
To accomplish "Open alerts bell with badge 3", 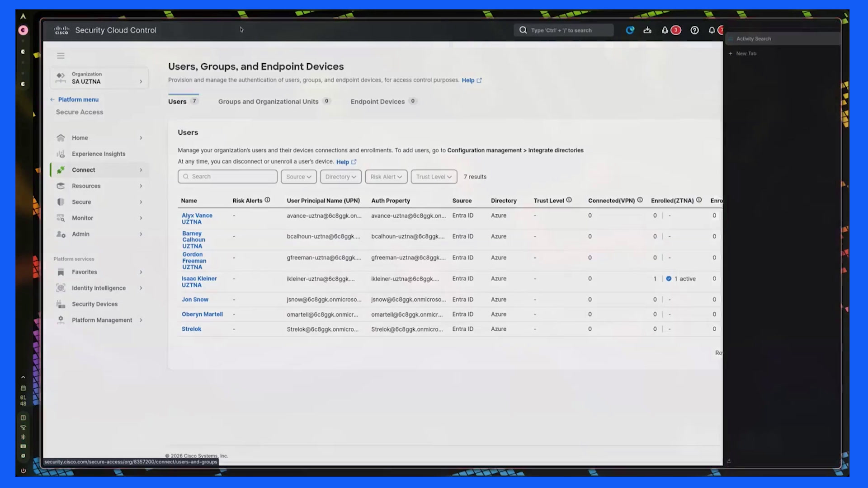I will [670, 30].
